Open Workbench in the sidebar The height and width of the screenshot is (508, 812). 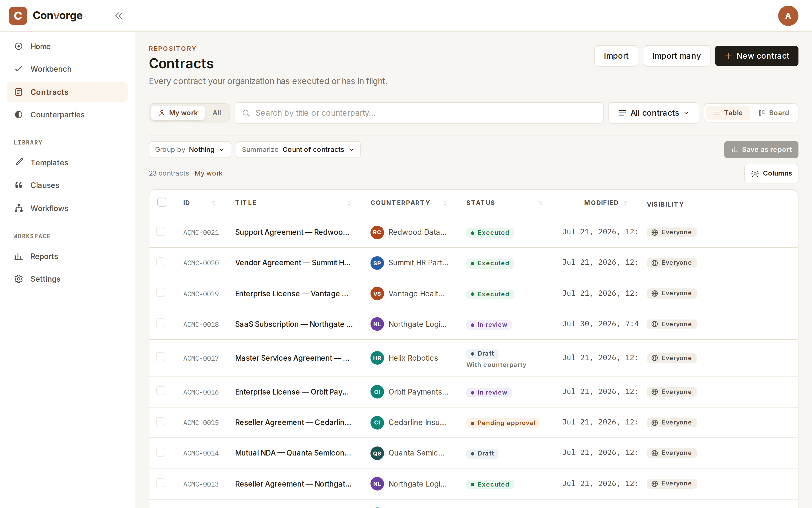67,69
